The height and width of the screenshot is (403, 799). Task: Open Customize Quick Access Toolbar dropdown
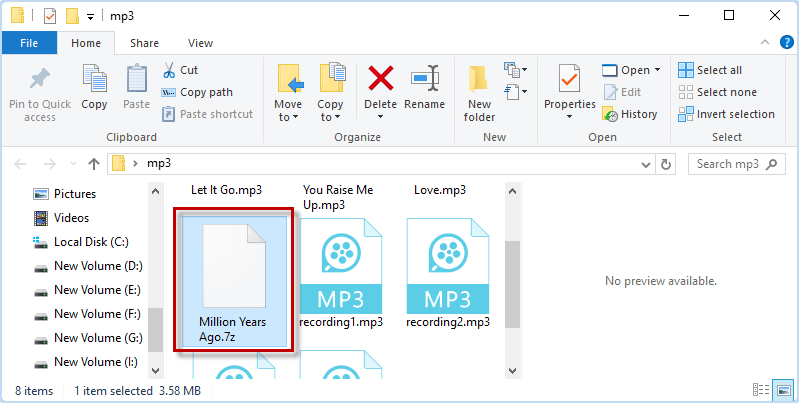90,17
